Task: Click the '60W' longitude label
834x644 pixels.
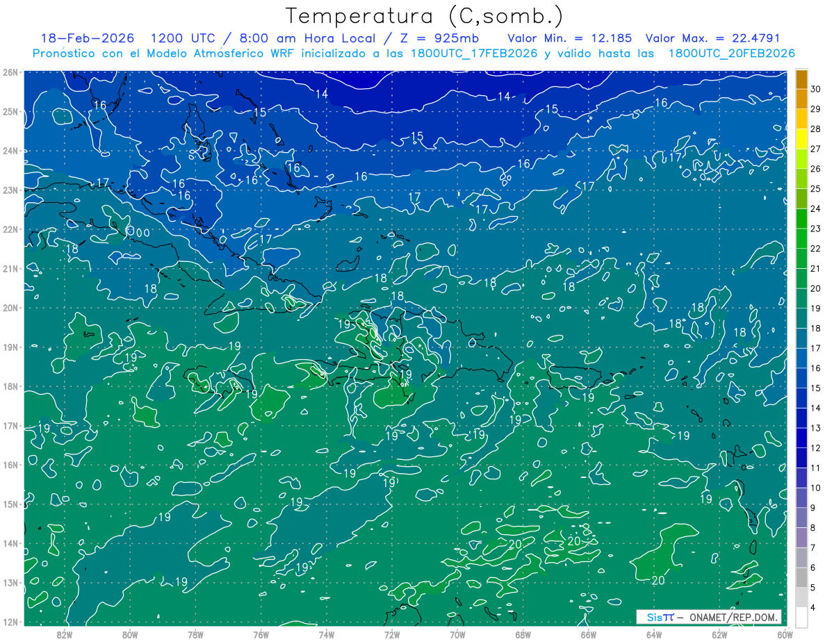Action: tap(785, 634)
